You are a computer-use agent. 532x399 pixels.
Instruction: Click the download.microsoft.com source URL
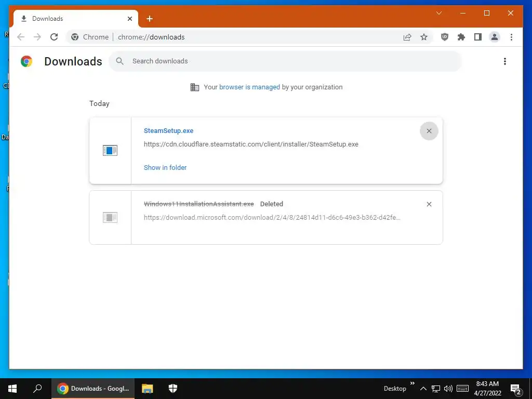pos(272,218)
